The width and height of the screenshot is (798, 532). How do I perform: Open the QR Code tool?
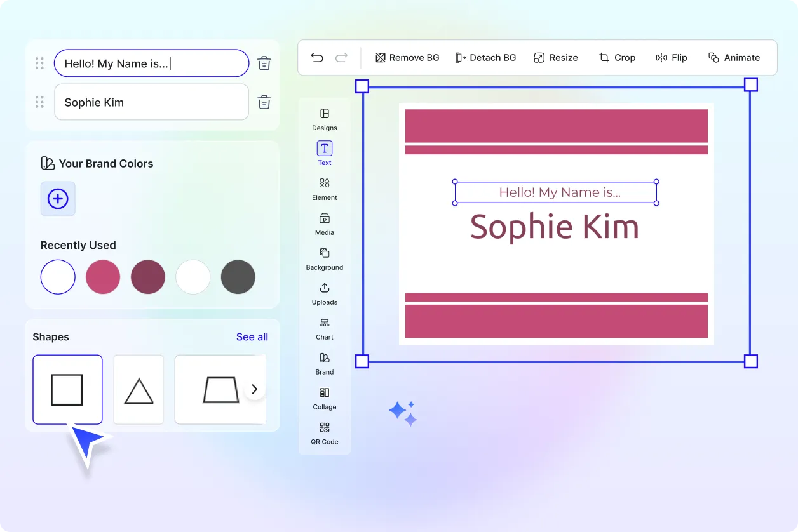pos(325,433)
